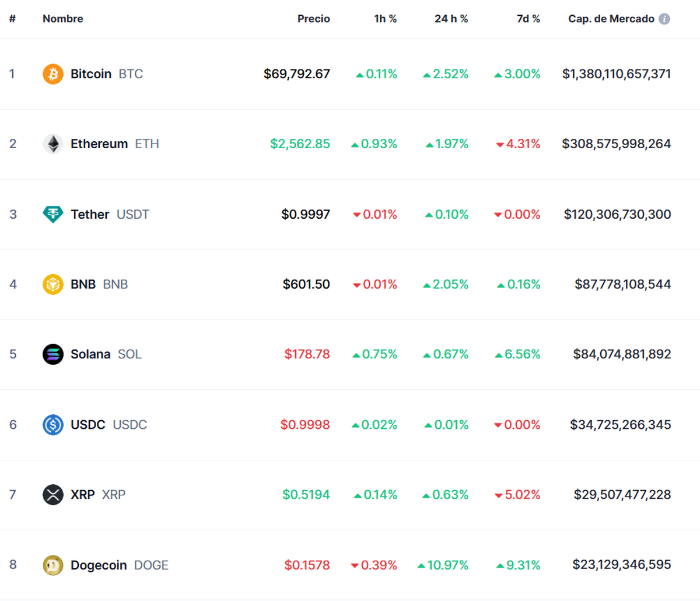
Task: Sort by the 7d % column header
Action: coord(528,19)
